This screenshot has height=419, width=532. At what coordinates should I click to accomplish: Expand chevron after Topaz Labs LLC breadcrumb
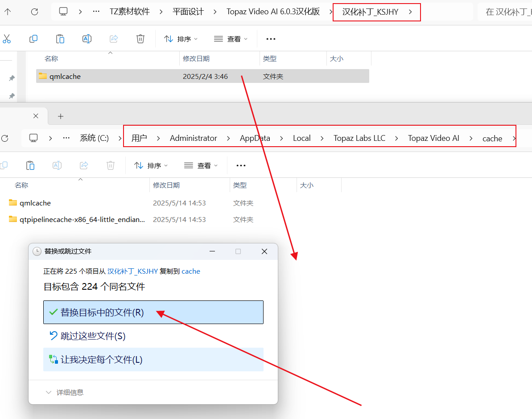[396, 139]
